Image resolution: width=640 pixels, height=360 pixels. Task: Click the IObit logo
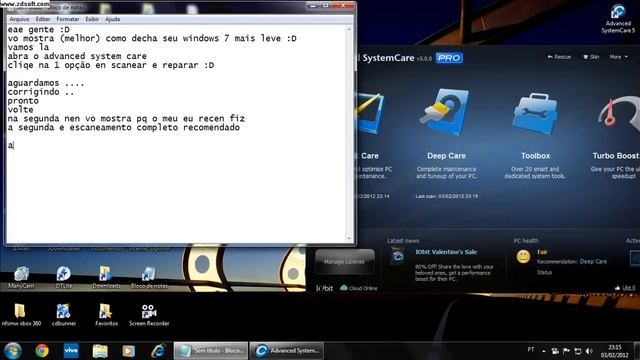[x=324, y=288]
